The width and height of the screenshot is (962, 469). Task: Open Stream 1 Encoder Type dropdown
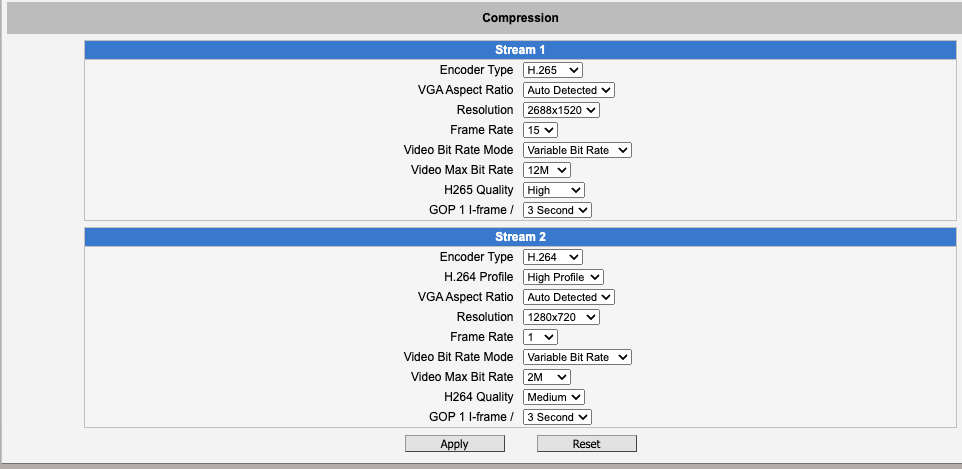pos(552,70)
